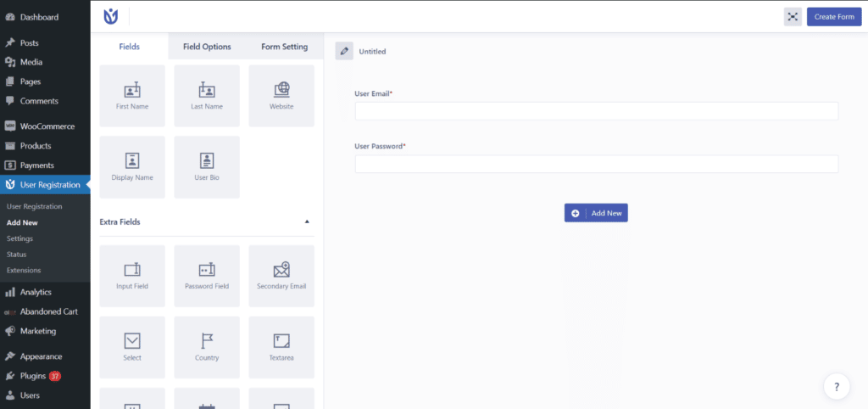Open the Status submenu link
The image size is (868, 409).
click(x=17, y=255)
